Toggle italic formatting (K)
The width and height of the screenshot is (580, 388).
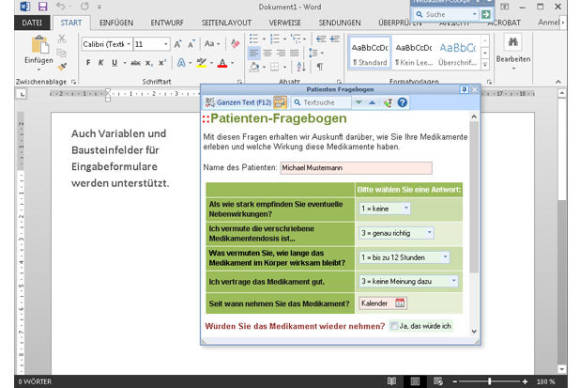click(x=101, y=63)
